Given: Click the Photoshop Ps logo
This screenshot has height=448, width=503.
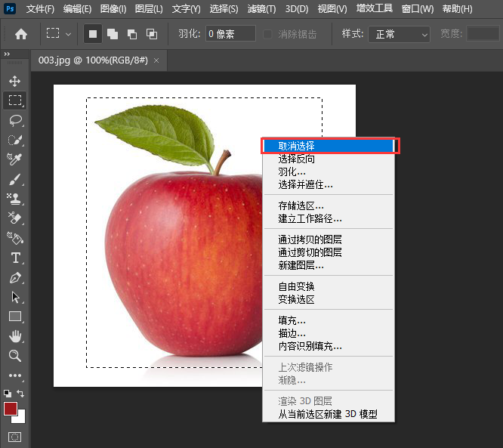Looking at the screenshot, I should pyautogui.click(x=10, y=8).
